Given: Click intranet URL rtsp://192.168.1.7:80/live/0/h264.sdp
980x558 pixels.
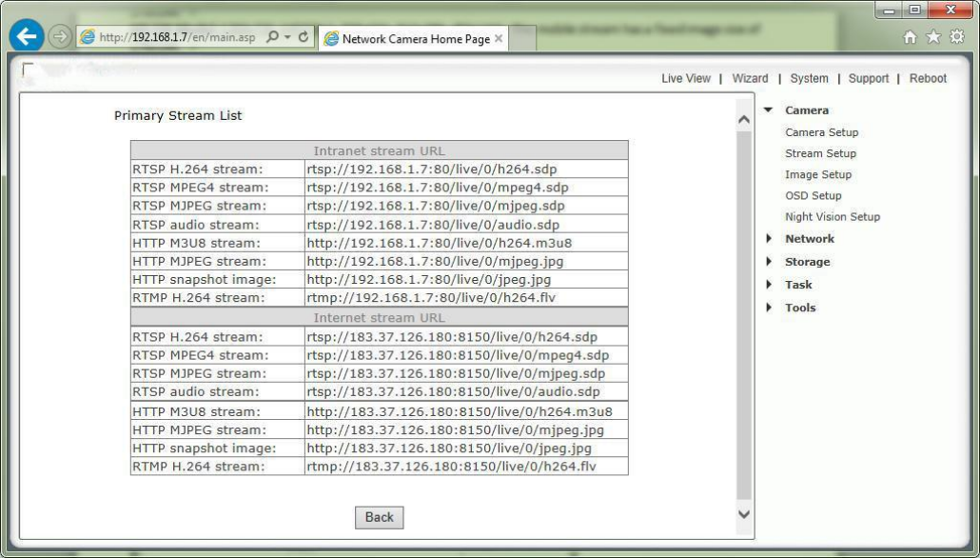Looking at the screenshot, I should click(x=431, y=169).
